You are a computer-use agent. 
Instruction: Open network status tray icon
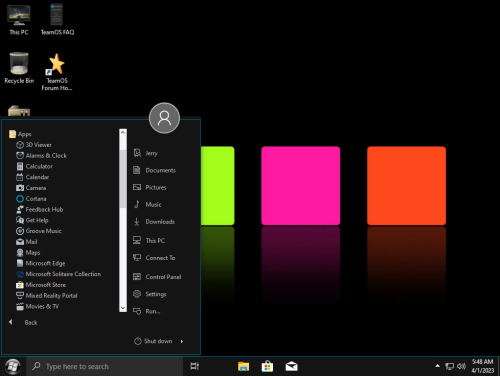click(x=449, y=366)
